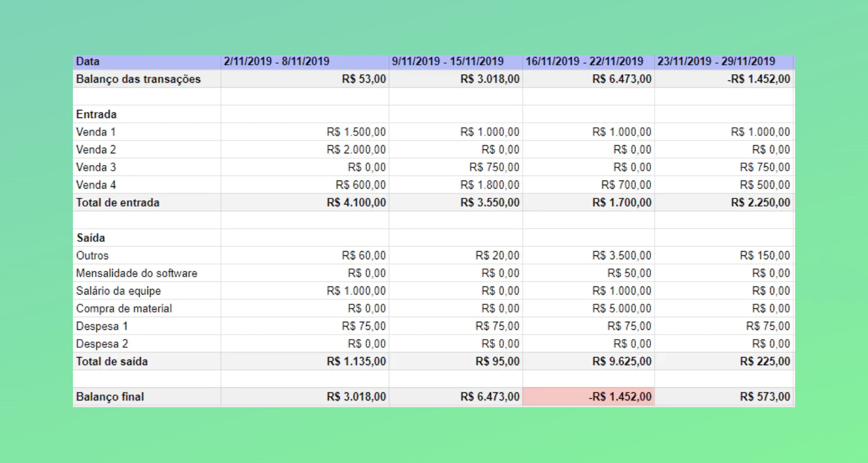Select Total de entrada R$ 1.700,00
This screenshot has height=463, width=868.
pos(589,203)
